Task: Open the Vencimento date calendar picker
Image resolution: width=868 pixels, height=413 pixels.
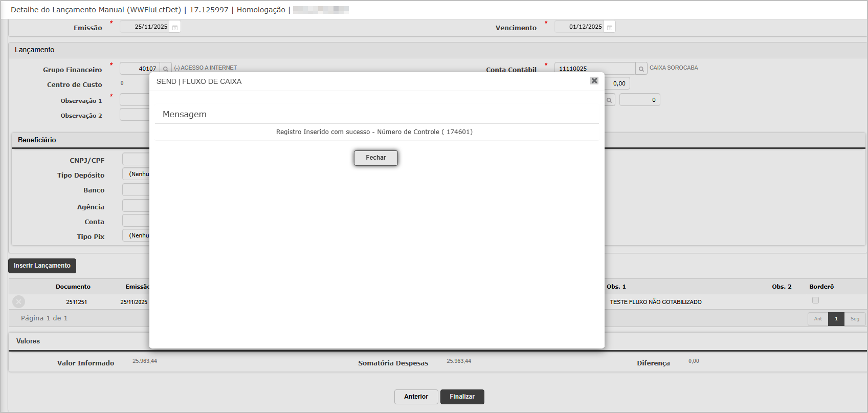Action: tap(610, 27)
